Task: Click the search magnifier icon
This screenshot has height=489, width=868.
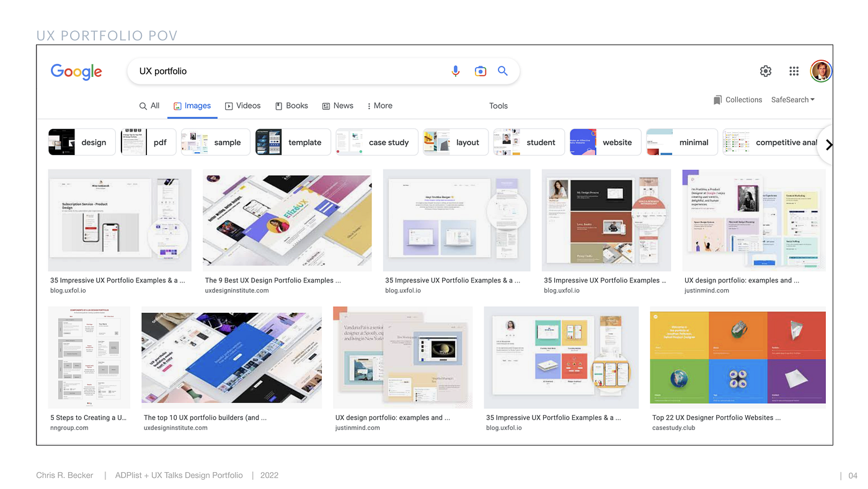Action: pyautogui.click(x=502, y=71)
